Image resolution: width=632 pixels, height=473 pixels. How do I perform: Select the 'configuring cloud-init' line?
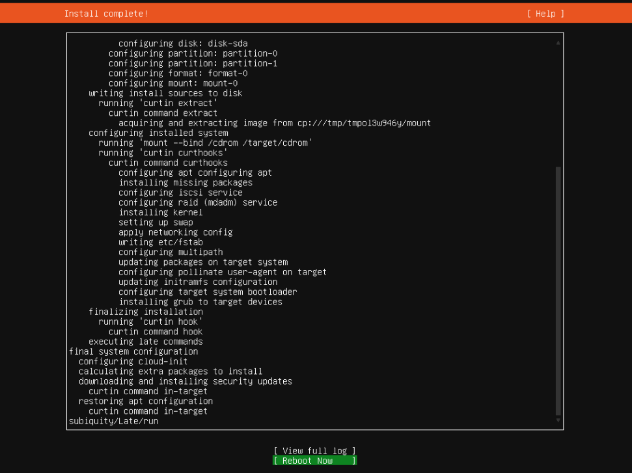pyautogui.click(x=129, y=361)
